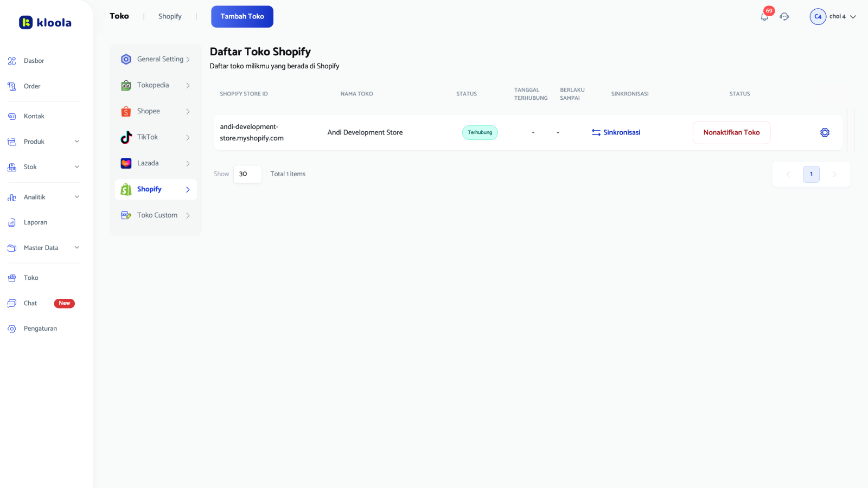Viewport: 868px width, 488px height.
Task: Open the Lazada channel icon
Action: coord(126,163)
